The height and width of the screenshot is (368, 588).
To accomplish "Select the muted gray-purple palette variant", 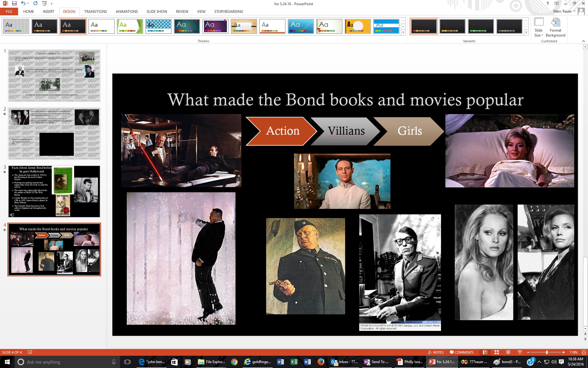I will click(509, 26).
